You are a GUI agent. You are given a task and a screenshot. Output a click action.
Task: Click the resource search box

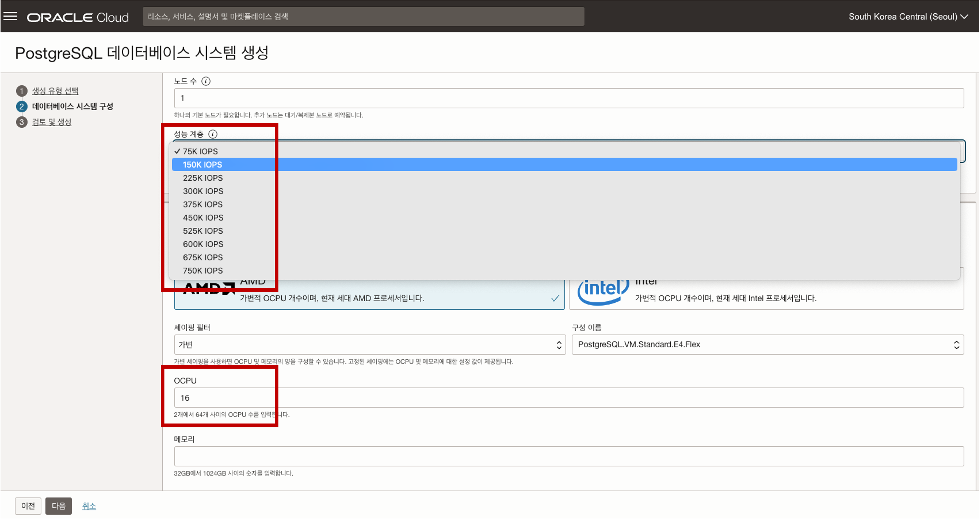363,16
